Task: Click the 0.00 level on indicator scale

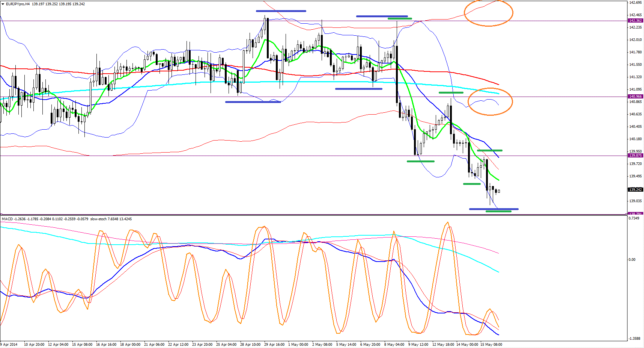Action: click(632, 259)
